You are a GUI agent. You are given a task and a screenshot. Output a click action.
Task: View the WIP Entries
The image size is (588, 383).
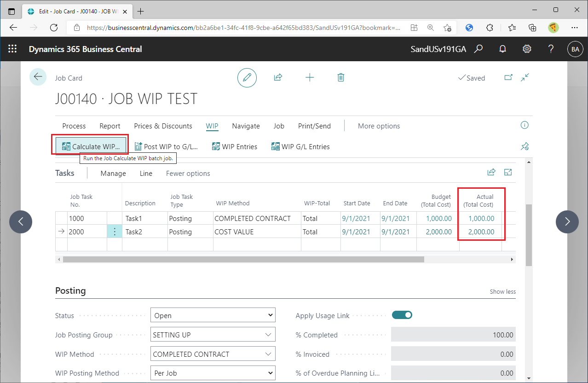pyautogui.click(x=235, y=146)
